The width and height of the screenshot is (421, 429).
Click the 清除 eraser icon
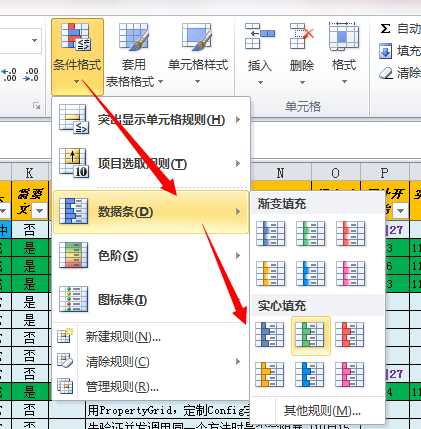[x=386, y=73]
